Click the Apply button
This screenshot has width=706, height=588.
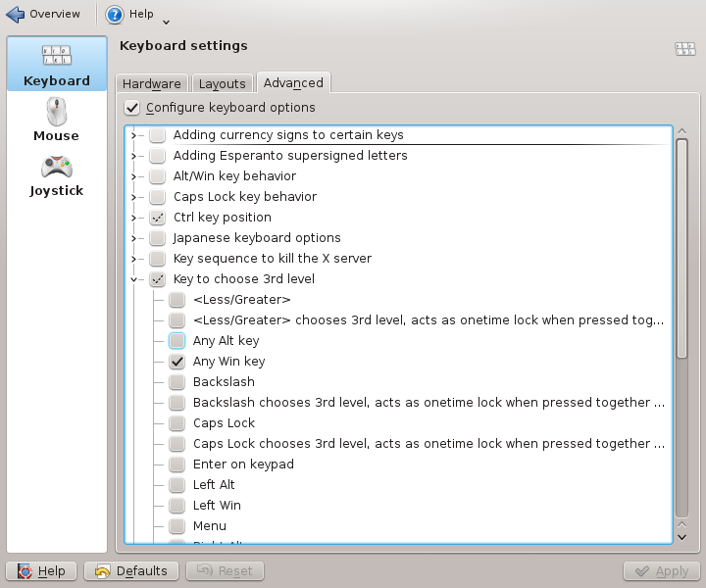(662, 571)
